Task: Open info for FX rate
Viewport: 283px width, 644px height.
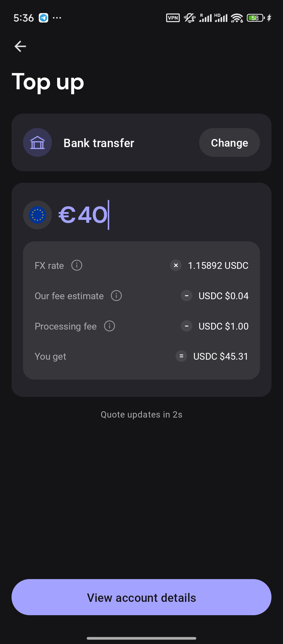Action: pos(77,265)
